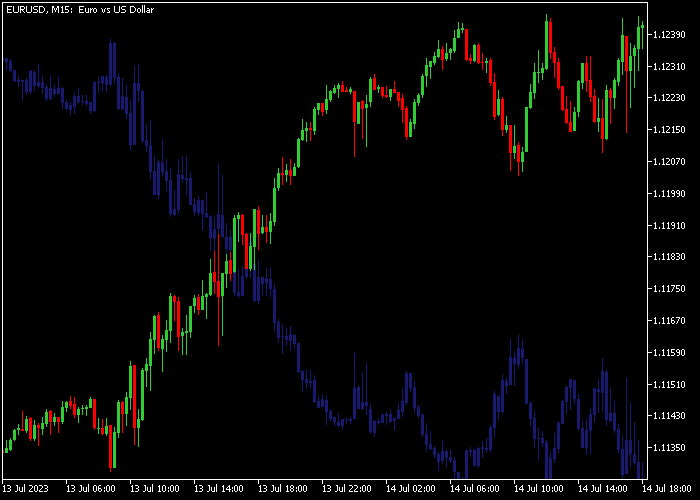Click the 1.12070 price axis label
Viewport: 700px width, 500px height.
coord(669,162)
